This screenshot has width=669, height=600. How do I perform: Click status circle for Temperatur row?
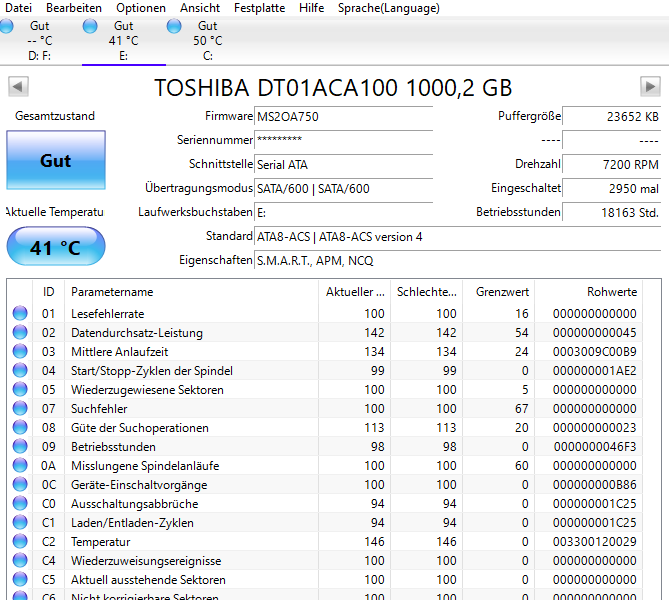[x=20, y=541]
